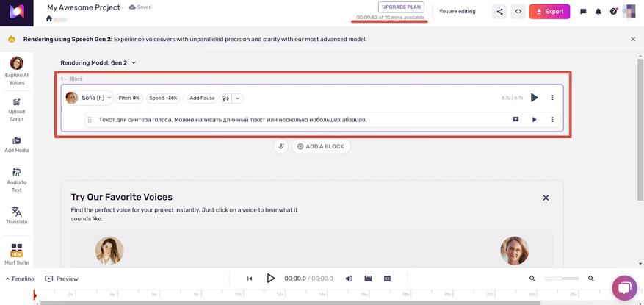Viewport: 644px width, 305px height.
Task: Open the text row three-dot menu
Action: point(552,120)
